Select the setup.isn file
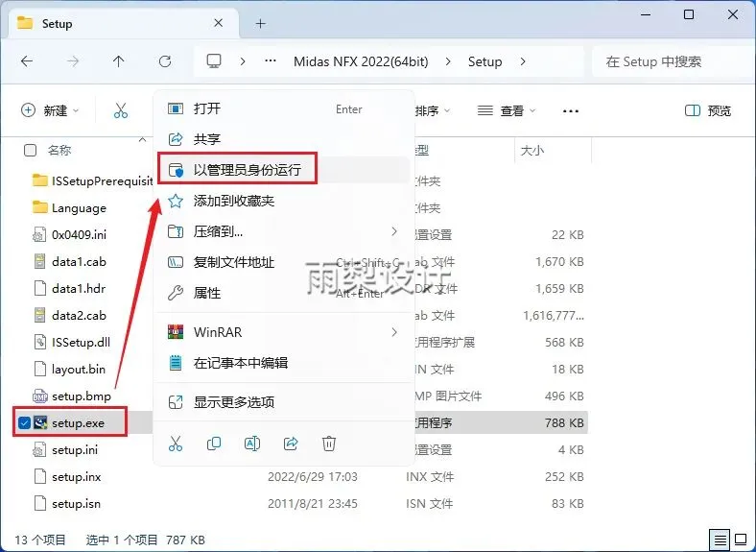 [76, 504]
